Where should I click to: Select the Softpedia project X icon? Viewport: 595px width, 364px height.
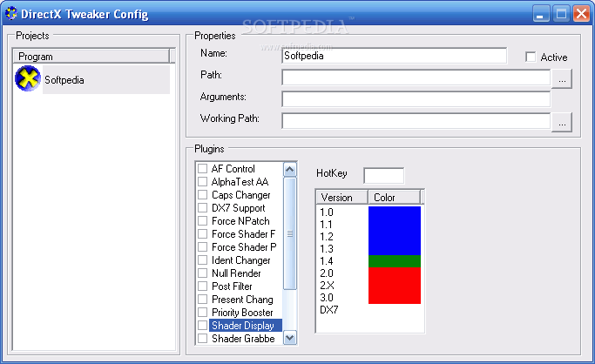pyautogui.click(x=27, y=78)
